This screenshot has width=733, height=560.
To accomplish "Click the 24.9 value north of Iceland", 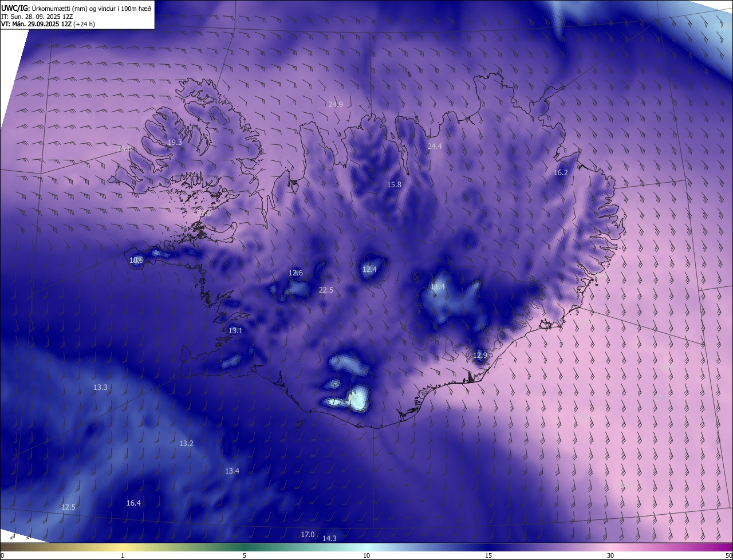I will coord(336,104).
